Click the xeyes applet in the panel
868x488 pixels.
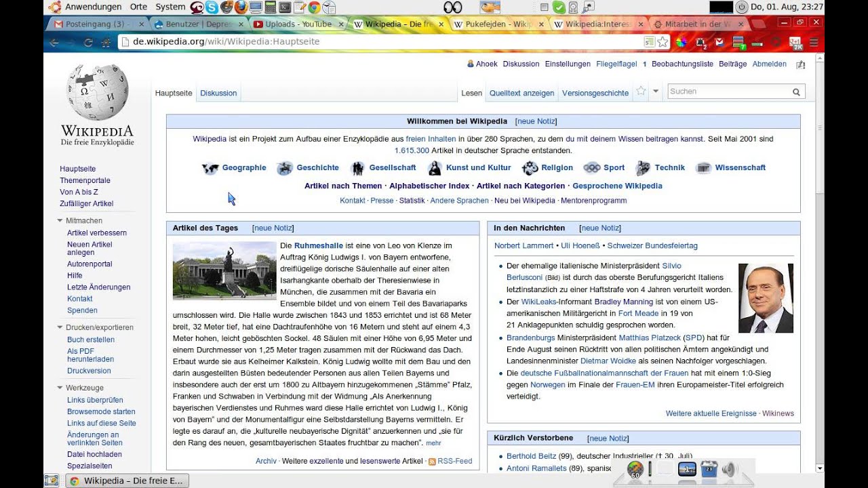tap(452, 7)
